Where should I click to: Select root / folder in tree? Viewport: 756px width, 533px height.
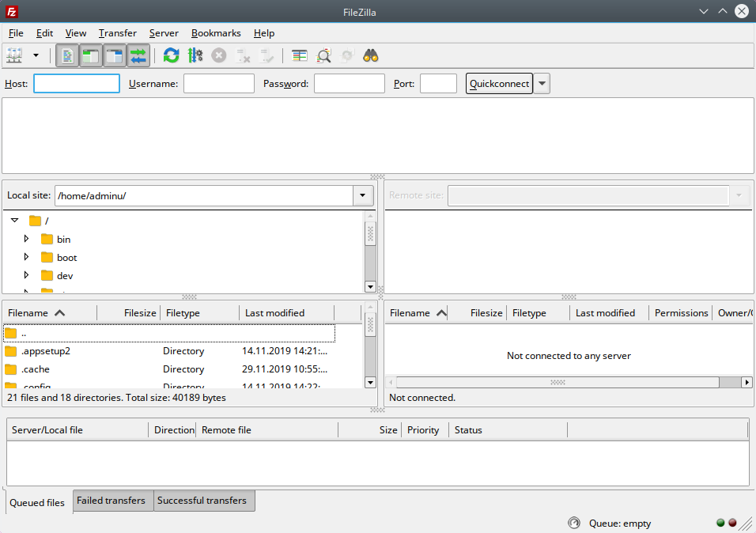pyautogui.click(x=39, y=221)
